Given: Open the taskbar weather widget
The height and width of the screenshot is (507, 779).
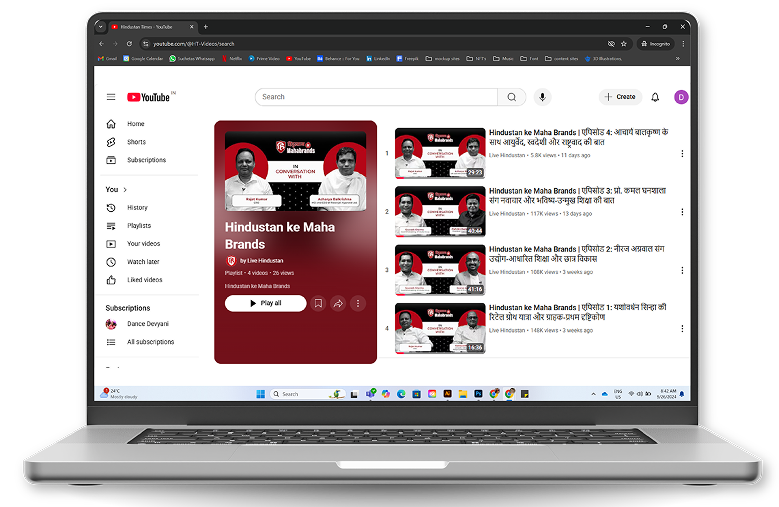Looking at the screenshot, I should click(x=119, y=394).
